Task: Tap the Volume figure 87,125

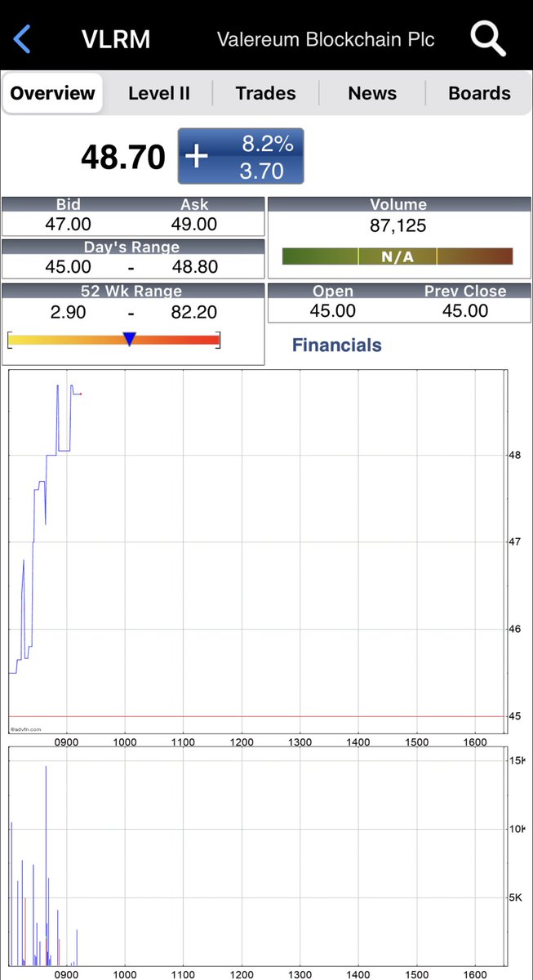Action: click(x=398, y=225)
